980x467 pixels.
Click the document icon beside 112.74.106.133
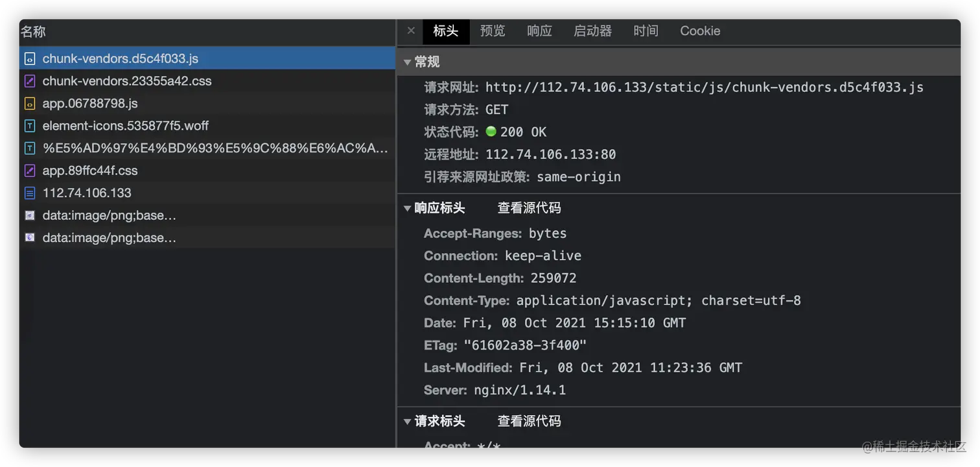[x=30, y=193]
